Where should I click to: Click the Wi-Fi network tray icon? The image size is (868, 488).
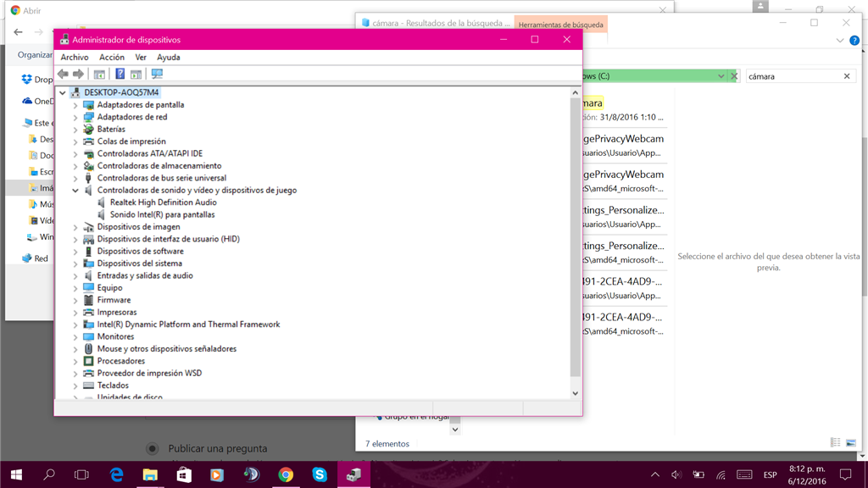(721, 474)
